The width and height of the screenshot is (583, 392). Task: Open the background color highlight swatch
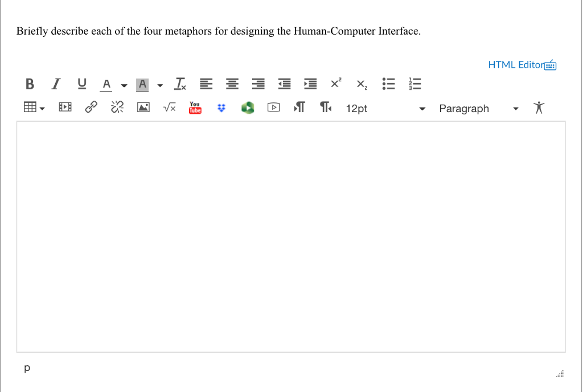(x=142, y=84)
